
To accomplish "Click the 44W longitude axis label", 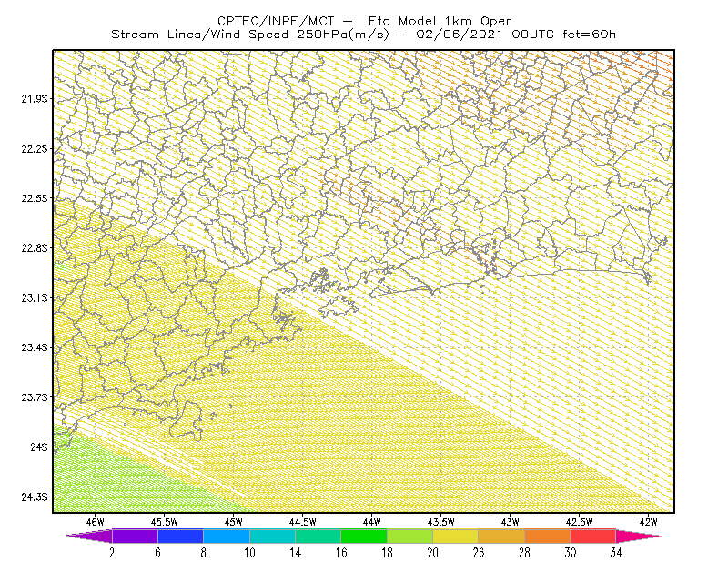I will pos(372,522).
